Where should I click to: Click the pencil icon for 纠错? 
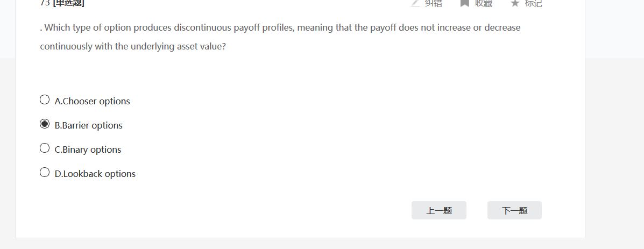(x=415, y=3)
